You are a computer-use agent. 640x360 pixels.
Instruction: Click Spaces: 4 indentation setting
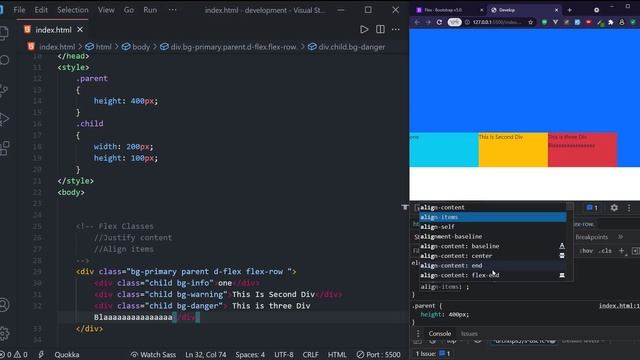point(250,355)
